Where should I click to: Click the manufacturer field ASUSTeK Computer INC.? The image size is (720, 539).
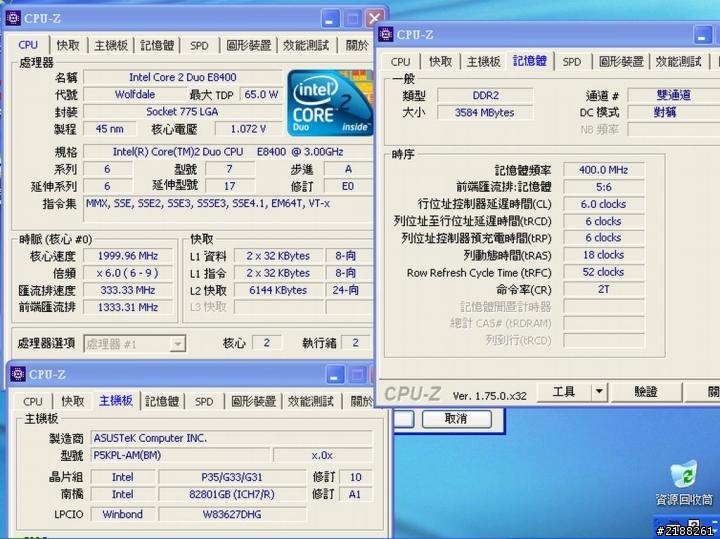[231, 438]
